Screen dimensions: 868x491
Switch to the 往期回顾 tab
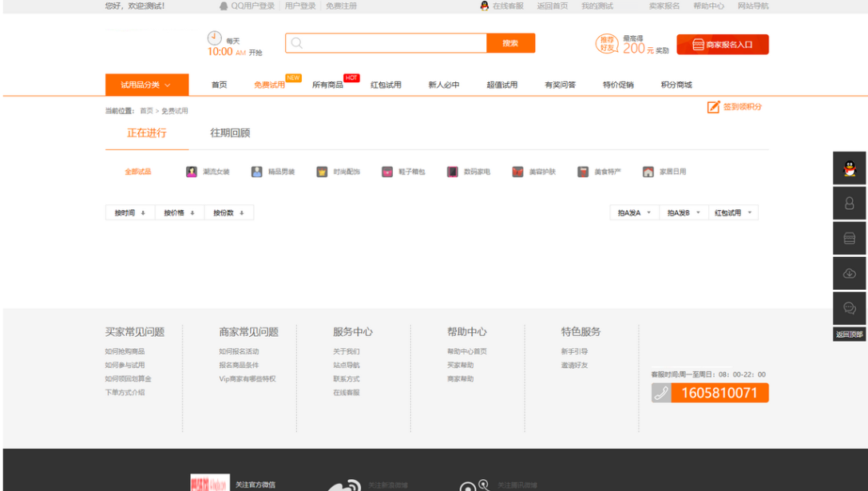232,133
